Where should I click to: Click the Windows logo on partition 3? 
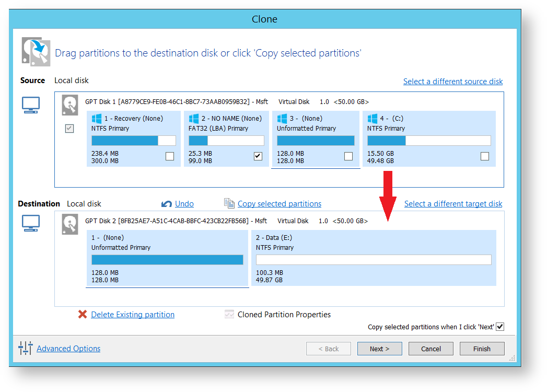coord(282,118)
